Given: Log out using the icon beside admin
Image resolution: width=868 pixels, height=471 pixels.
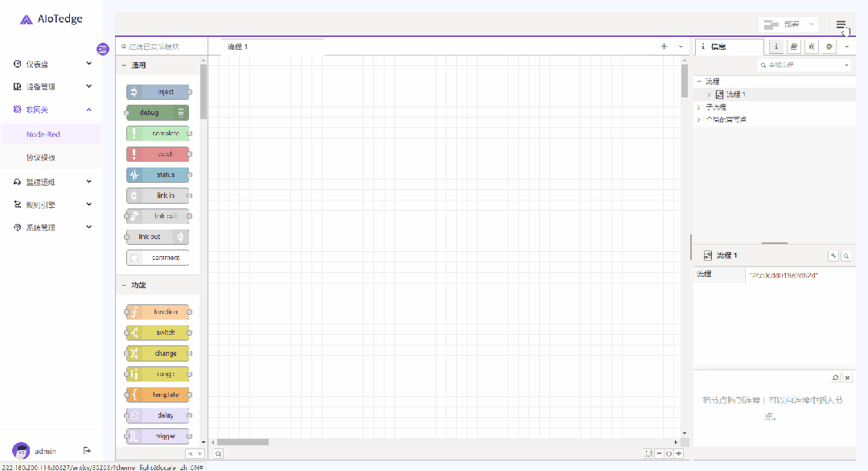Looking at the screenshot, I should point(88,451).
